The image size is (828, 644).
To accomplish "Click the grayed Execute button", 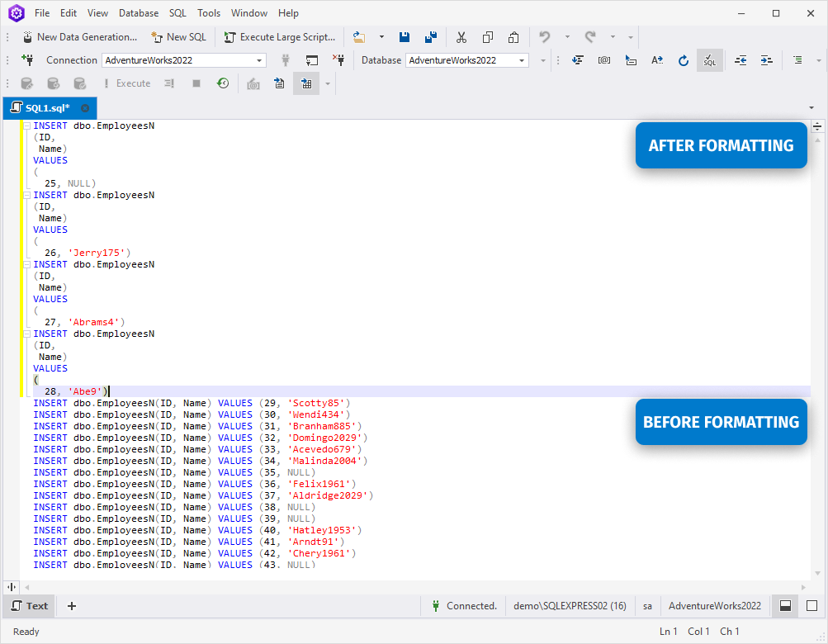I will click(x=127, y=83).
